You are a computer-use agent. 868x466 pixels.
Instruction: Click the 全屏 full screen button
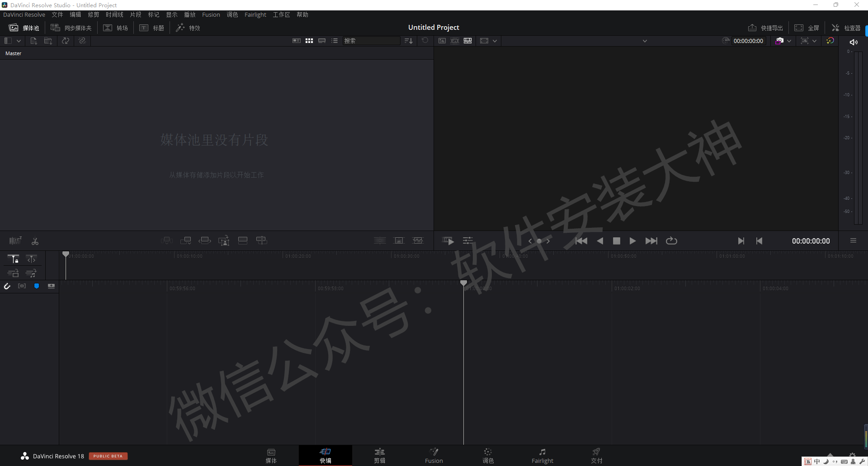pyautogui.click(x=807, y=28)
